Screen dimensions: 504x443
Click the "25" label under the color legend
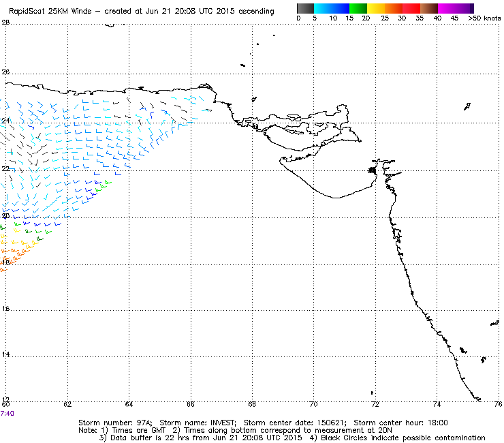click(385, 18)
